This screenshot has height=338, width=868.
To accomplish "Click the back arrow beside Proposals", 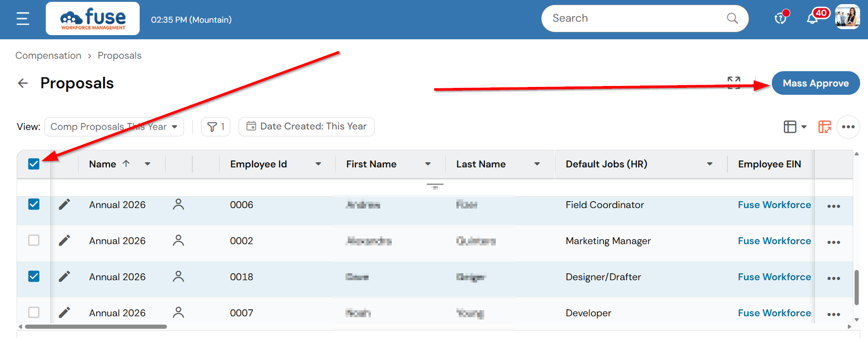I will point(23,83).
